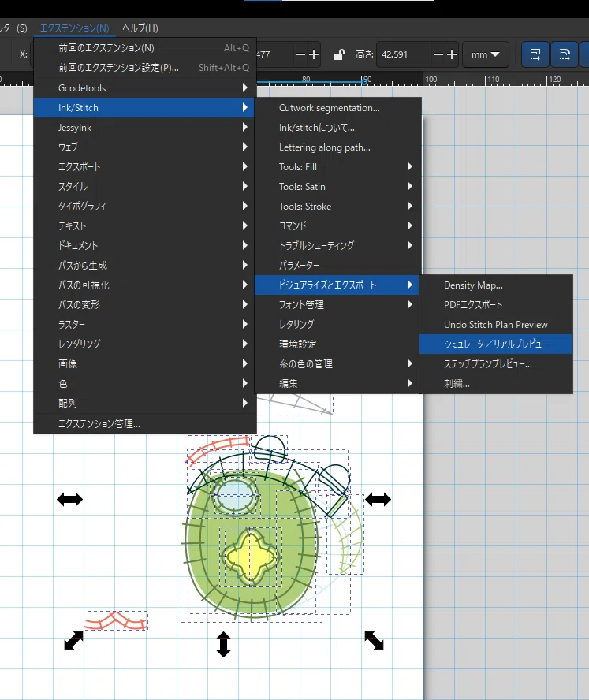Expand the ドキュメント submenu
589x700 pixels.
(x=144, y=245)
